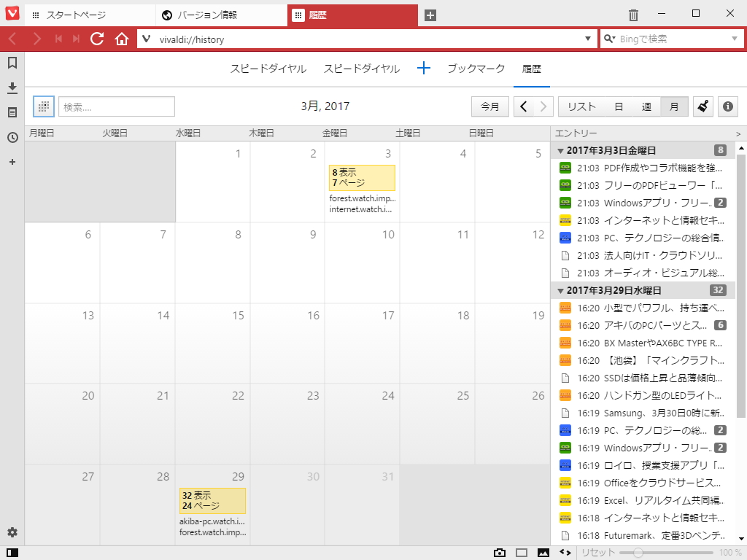
Task: Switch to リスト view
Action: tap(581, 106)
